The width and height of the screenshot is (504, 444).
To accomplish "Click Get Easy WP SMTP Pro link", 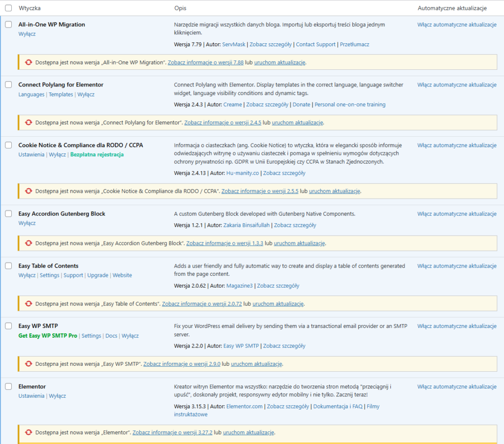I will click(48, 336).
